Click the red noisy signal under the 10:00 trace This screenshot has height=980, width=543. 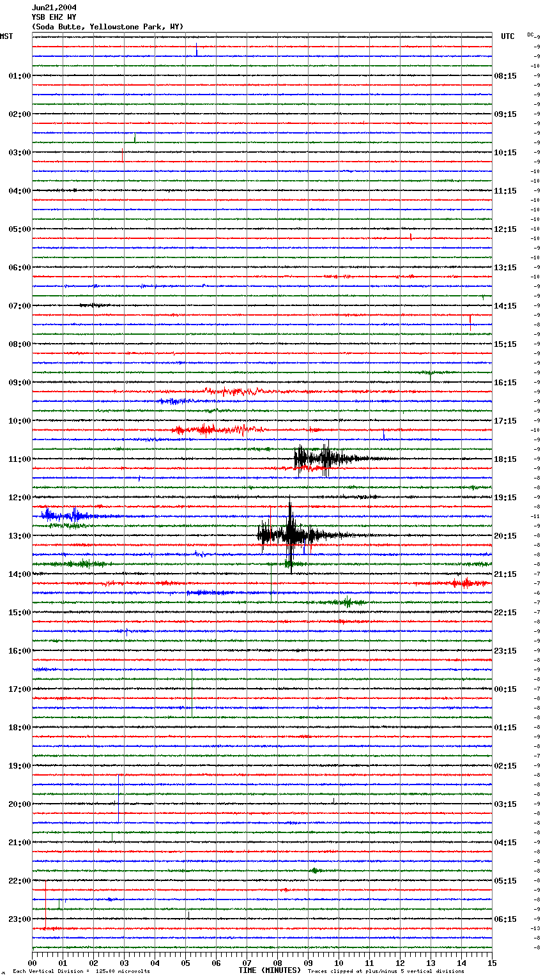pyautogui.click(x=217, y=430)
